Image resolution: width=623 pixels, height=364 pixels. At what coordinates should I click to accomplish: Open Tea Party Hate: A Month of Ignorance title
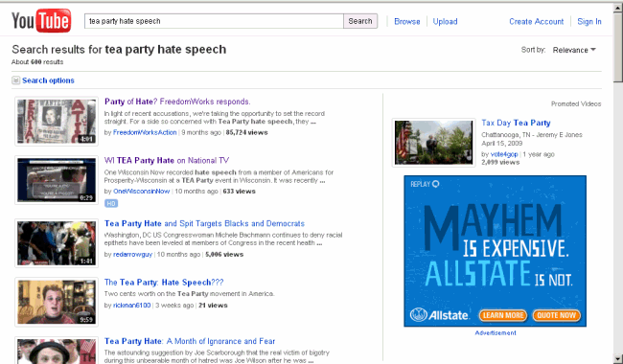[190, 341]
